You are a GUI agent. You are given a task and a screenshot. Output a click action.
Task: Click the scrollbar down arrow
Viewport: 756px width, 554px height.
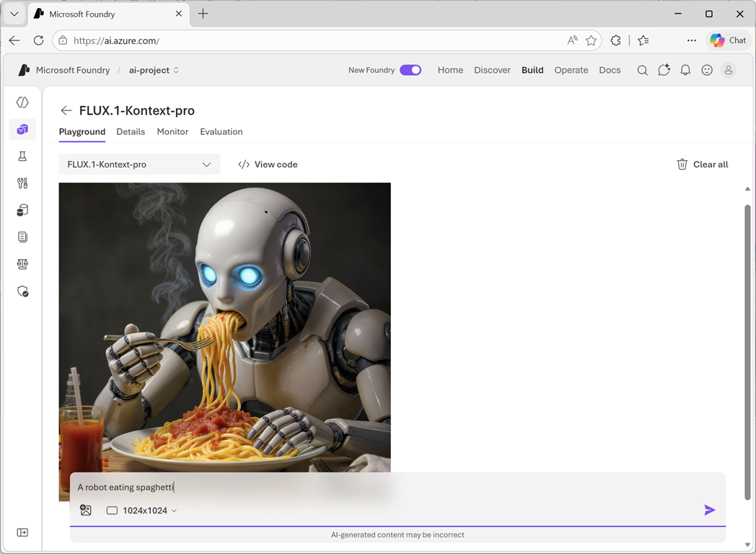point(747,545)
